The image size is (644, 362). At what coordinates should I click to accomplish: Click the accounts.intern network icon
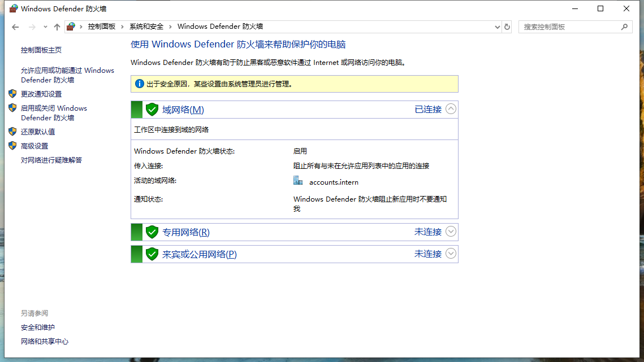[x=298, y=181]
